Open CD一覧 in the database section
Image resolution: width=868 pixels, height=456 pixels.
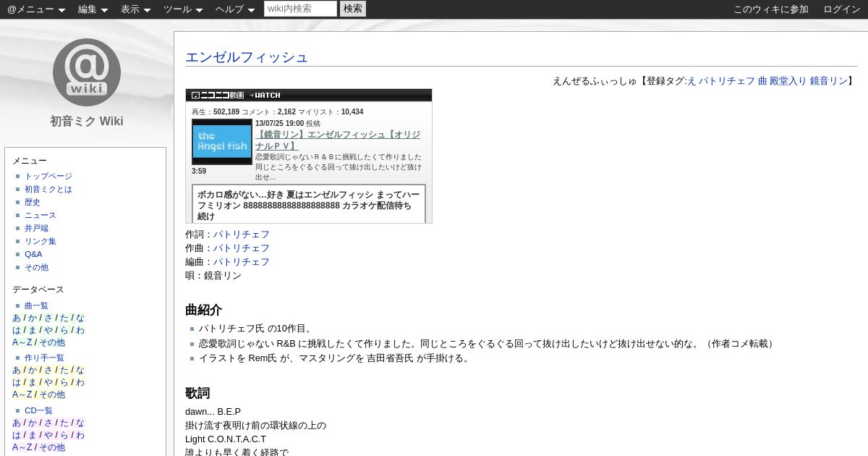click(38, 410)
